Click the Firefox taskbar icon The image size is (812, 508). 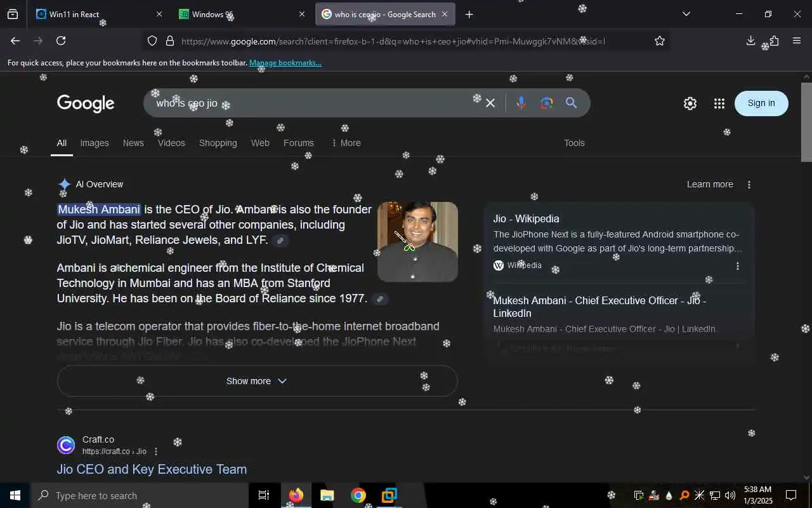coord(296,495)
